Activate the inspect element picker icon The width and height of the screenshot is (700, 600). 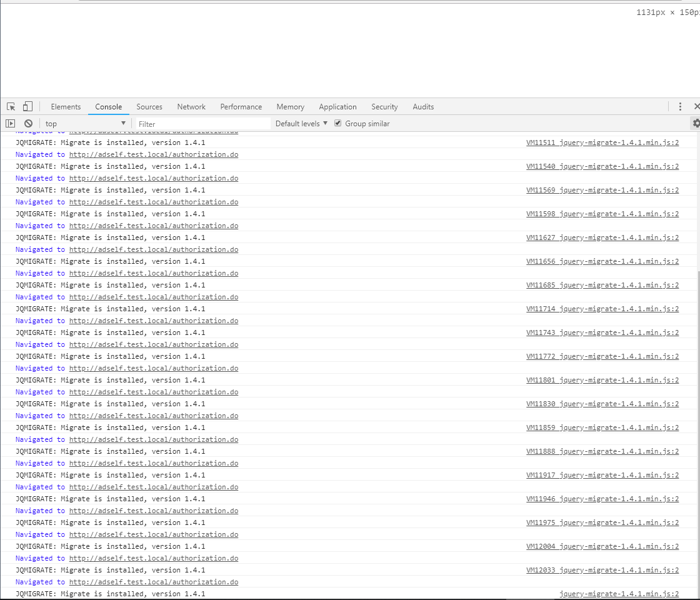11,107
